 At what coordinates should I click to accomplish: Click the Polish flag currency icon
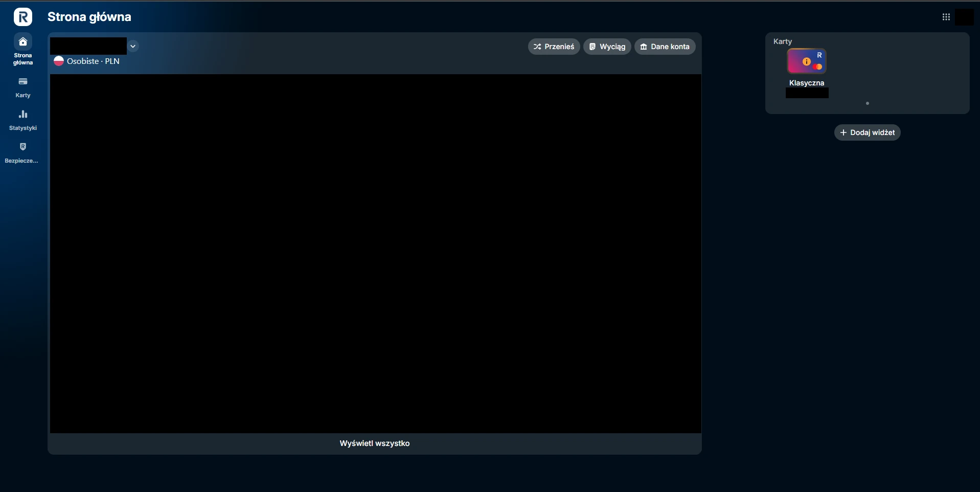59,61
